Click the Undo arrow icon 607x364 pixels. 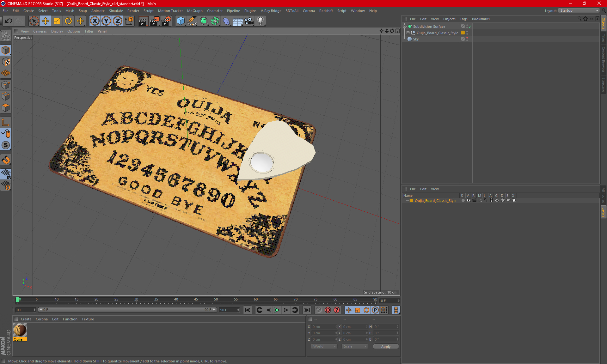tap(9, 21)
